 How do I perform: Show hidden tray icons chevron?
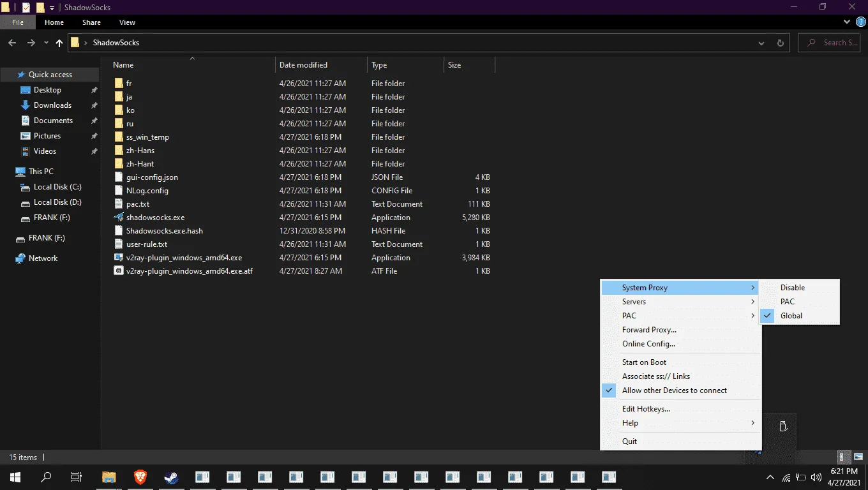point(770,477)
